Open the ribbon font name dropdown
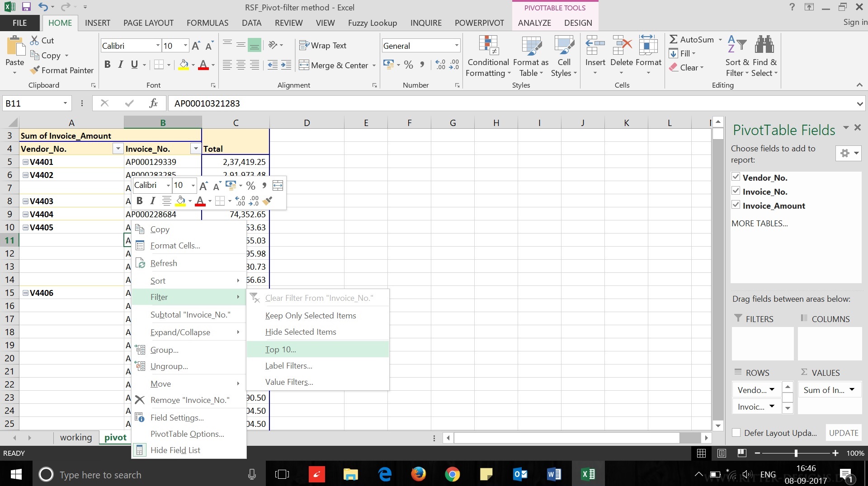 (158, 46)
